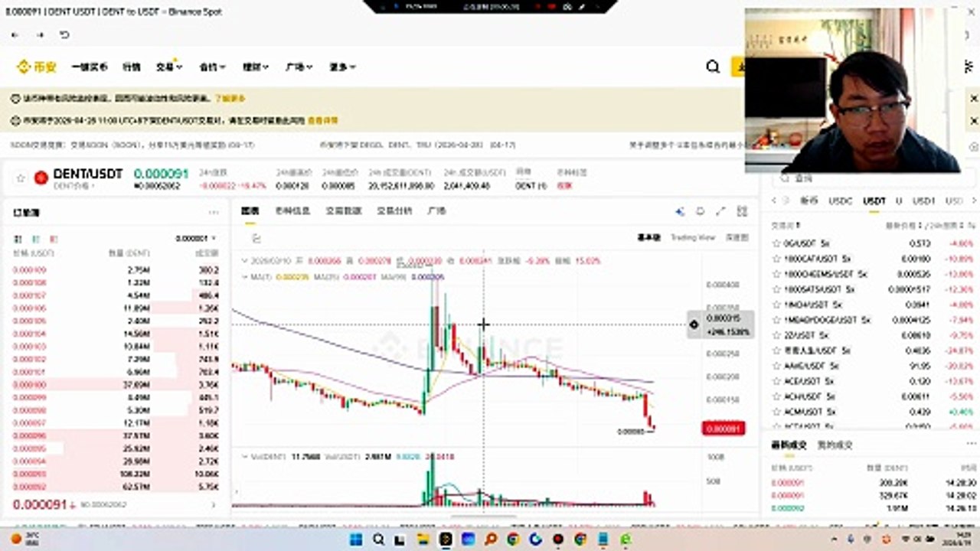Switch to the 我的成交 tab
The image size is (980, 551).
coord(835,445)
